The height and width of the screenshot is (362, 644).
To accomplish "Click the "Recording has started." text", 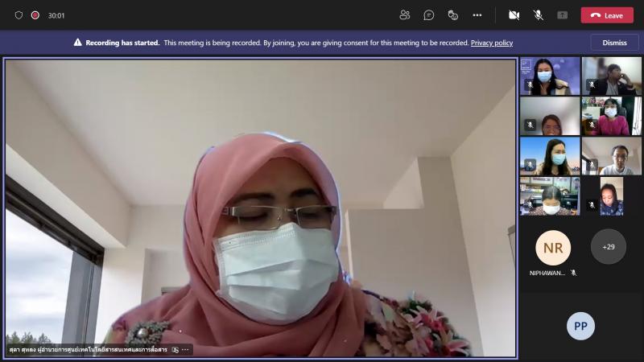I will pos(122,43).
